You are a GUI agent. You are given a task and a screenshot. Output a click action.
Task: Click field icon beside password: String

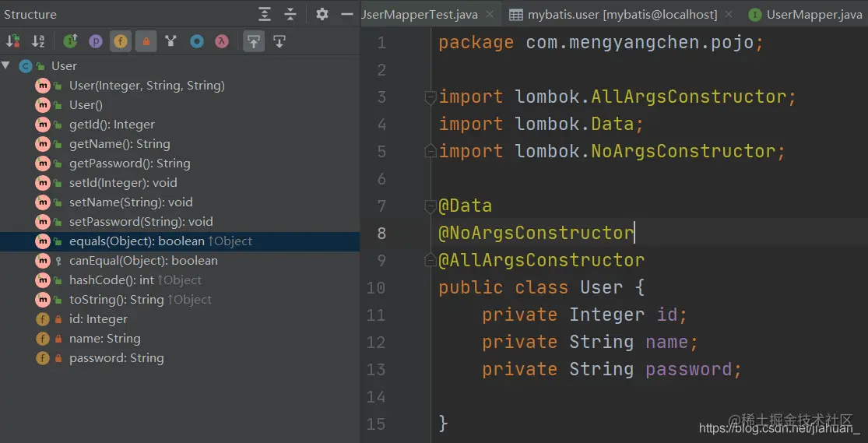pyautogui.click(x=43, y=357)
